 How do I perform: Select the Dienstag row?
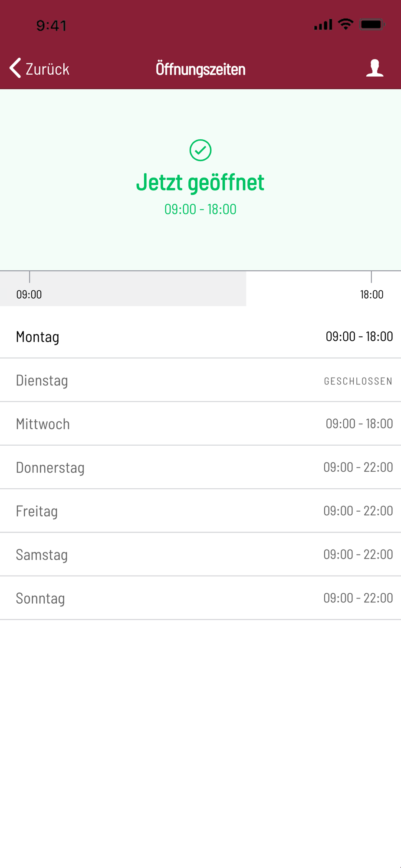(x=200, y=380)
